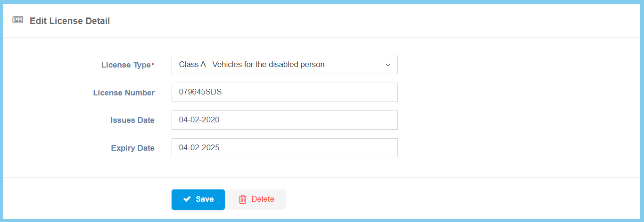
Task: Click the Expiry Date label
Action: coord(132,148)
